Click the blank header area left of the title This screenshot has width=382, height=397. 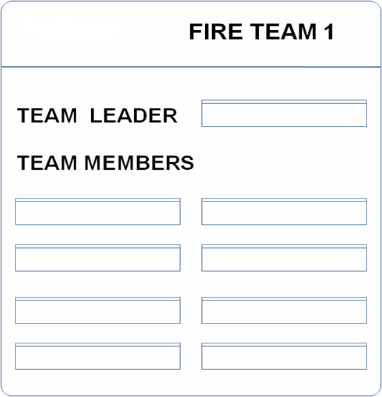point(95,33)
